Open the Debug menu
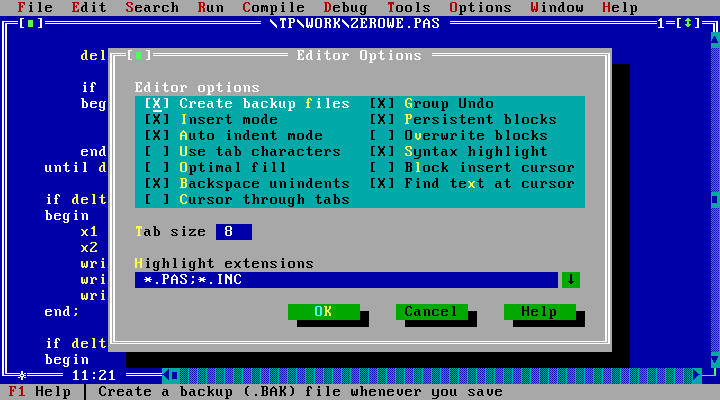The image size is (720, 400). [346, 7]
